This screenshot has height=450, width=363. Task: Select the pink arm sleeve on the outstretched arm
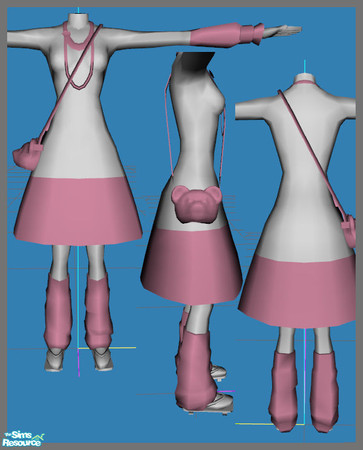pyautogui.click(x=227, y=35)
